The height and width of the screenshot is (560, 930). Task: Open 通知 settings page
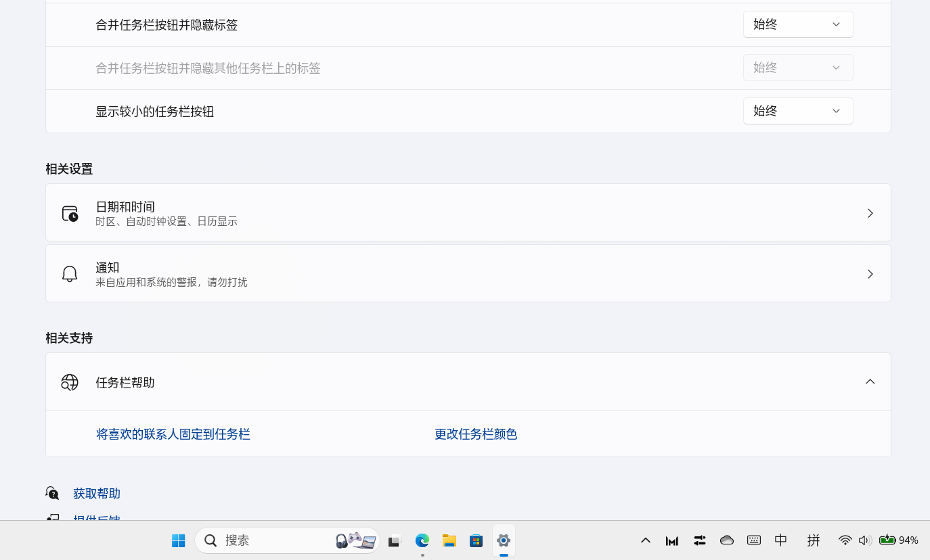[x=468, y=274]
